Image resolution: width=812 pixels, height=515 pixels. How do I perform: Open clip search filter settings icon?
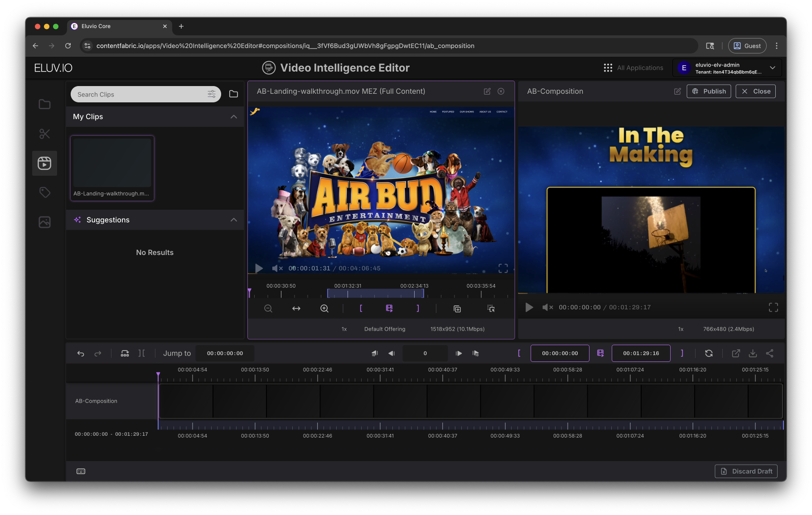click(x=212, y=94)
